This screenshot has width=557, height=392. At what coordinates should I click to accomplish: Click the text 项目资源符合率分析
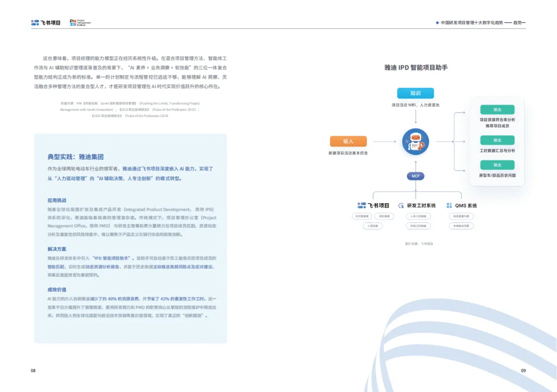click(x=497, y=120)
